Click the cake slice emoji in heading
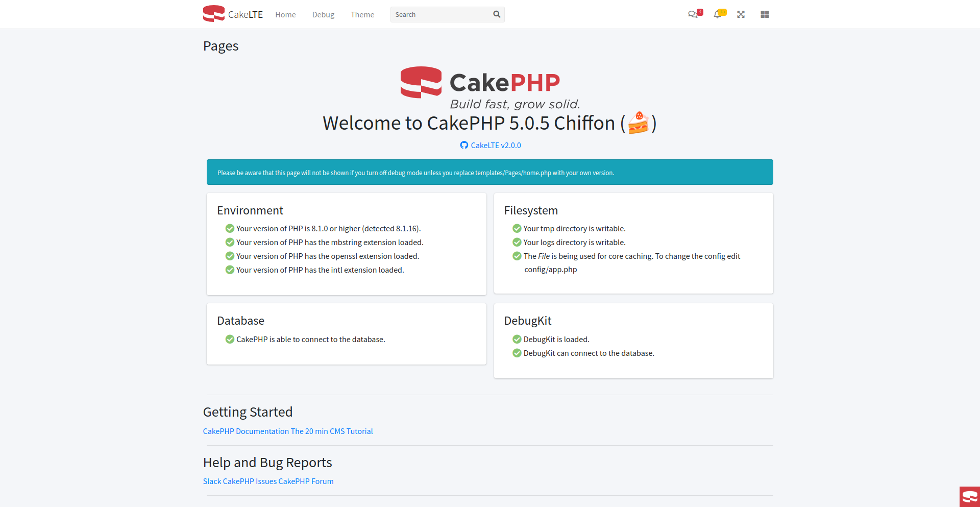This screenshot has width=980, height=507. tap(638, 123)
